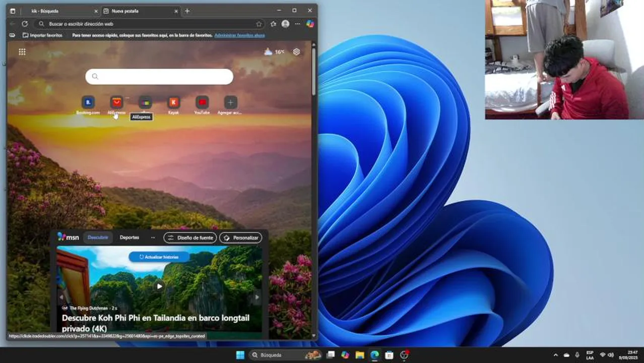The height and width of the screenshot is (363, 644).
Task: Open the Kayak quick link
Action: [x=173, y=106]
